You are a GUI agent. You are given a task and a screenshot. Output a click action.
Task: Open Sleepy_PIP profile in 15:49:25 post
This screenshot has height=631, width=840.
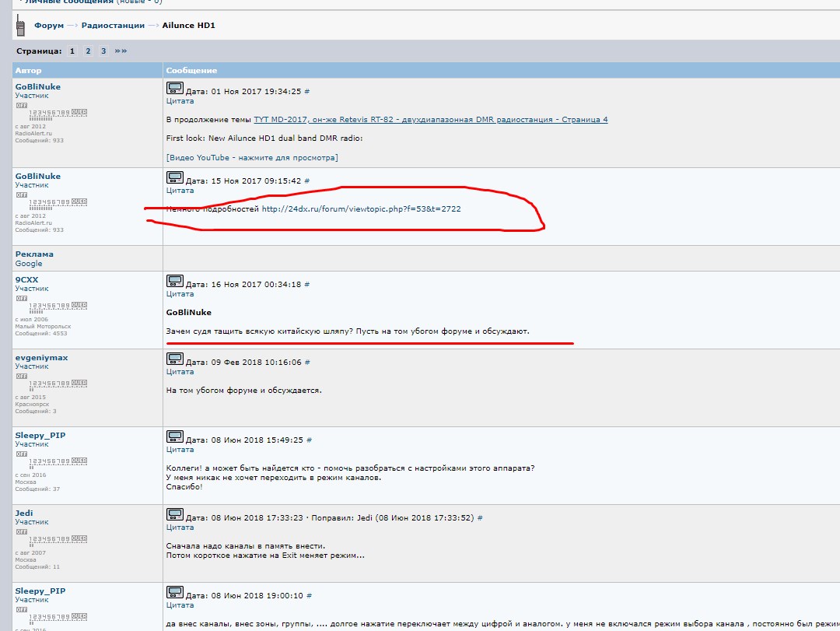[40, 436]
